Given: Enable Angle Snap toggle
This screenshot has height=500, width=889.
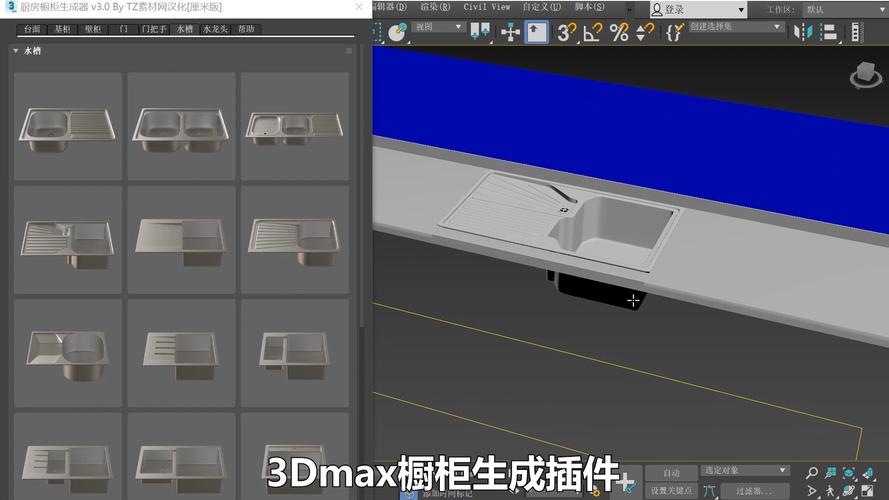Looking at the screenshot, I should pyautogui.click(x=592, y=32).
